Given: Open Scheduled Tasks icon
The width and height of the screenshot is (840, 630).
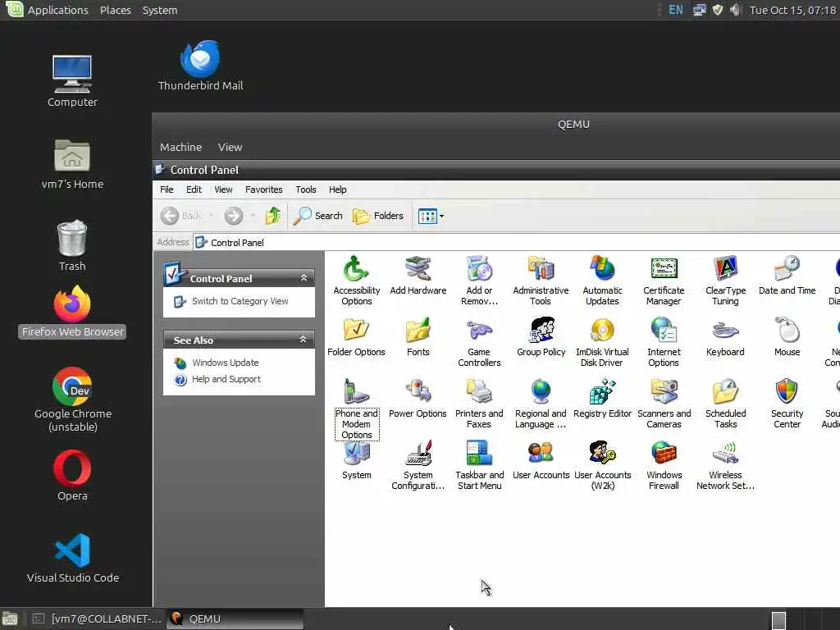Looking at the screenshot, I should tap(725, 404).
